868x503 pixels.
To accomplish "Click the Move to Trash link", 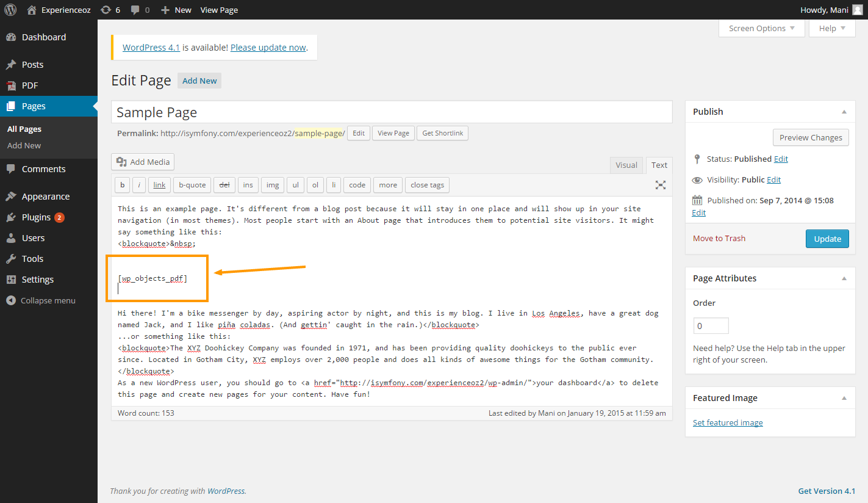I will point(719,238).
